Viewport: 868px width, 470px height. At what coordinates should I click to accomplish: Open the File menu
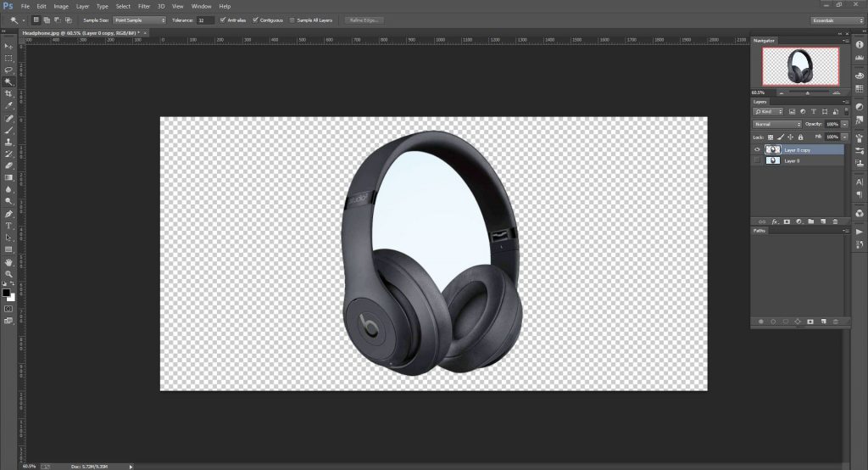pos(25,6)
